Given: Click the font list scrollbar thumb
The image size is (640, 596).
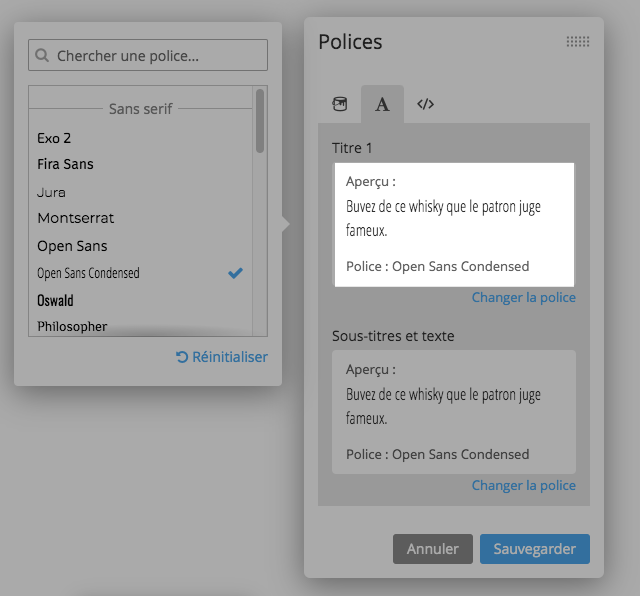Looking at the screenshot, I should pyautogui.click(x=260, y=121).
